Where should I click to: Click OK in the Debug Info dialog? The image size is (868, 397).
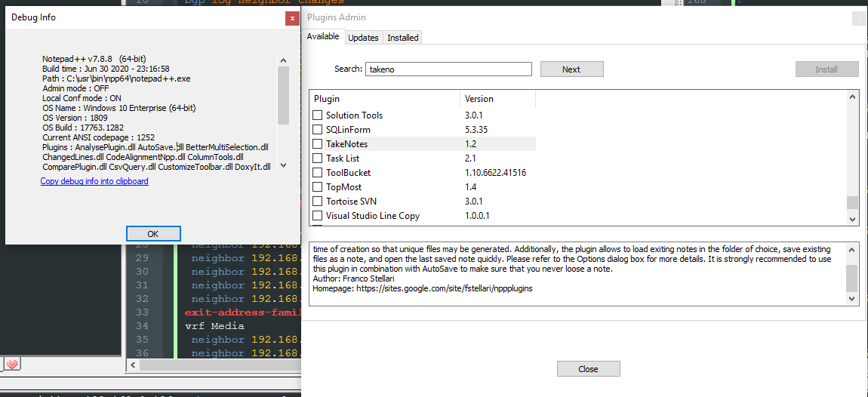(x=153, y=234)
